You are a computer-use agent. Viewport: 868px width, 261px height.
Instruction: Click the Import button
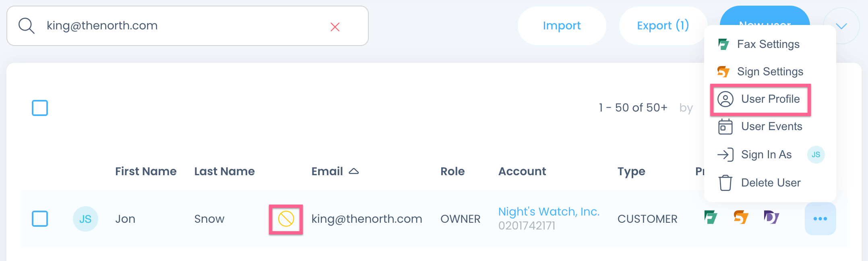pos(562,26)
